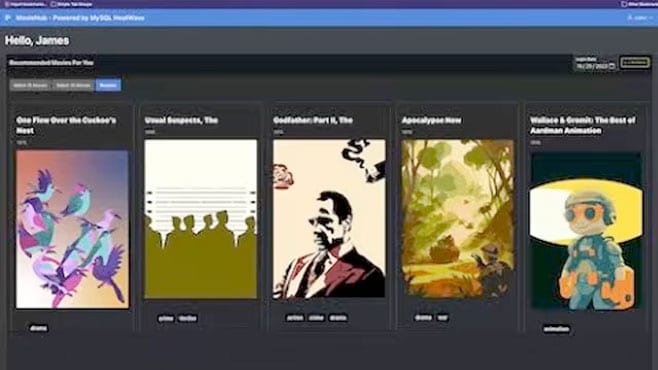Click action tag under Godfather Part II
658x370 pixels.
[295, 318]
